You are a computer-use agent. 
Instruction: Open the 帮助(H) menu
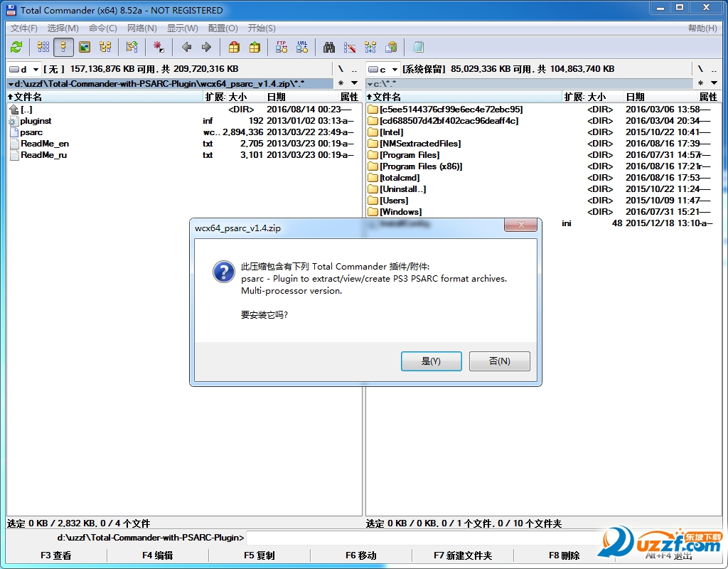pos(702,28)
